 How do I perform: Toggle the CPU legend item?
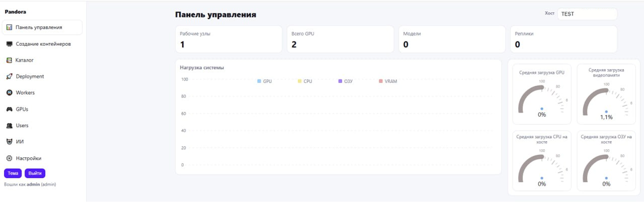point(305,81)
